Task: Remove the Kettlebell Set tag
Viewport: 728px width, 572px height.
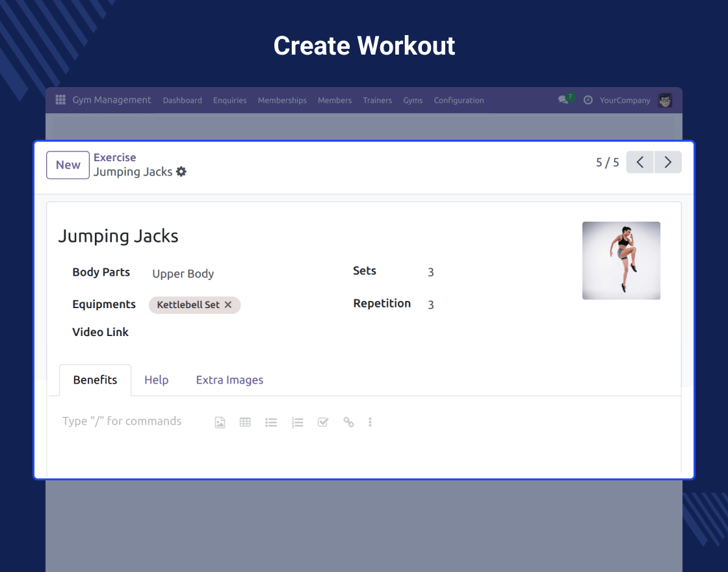Action: pyautogui.click(x=228, y=305)
